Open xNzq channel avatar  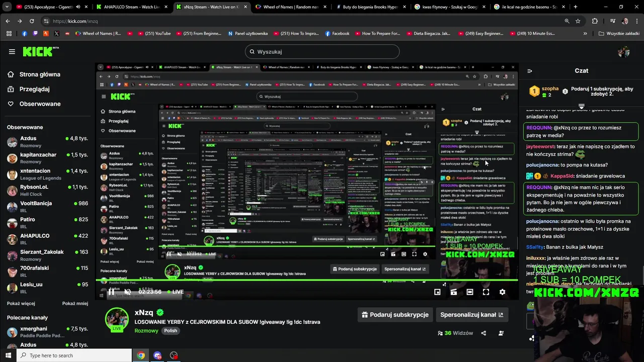117,320
